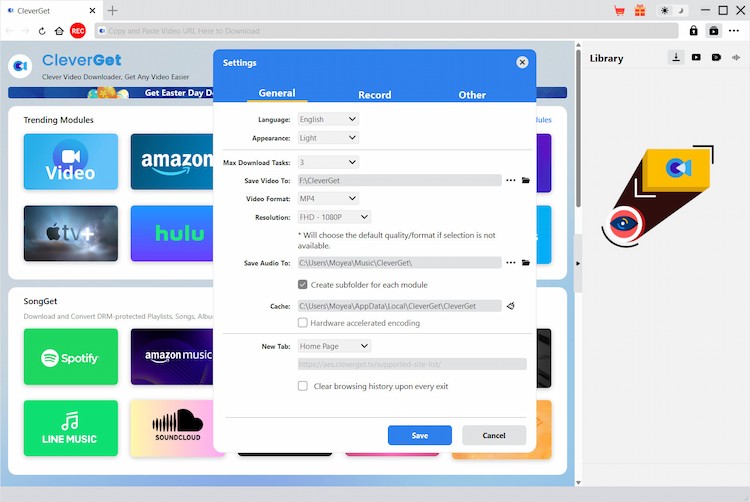
Task: Open a new tab with plus button
Action: point(112,11)
